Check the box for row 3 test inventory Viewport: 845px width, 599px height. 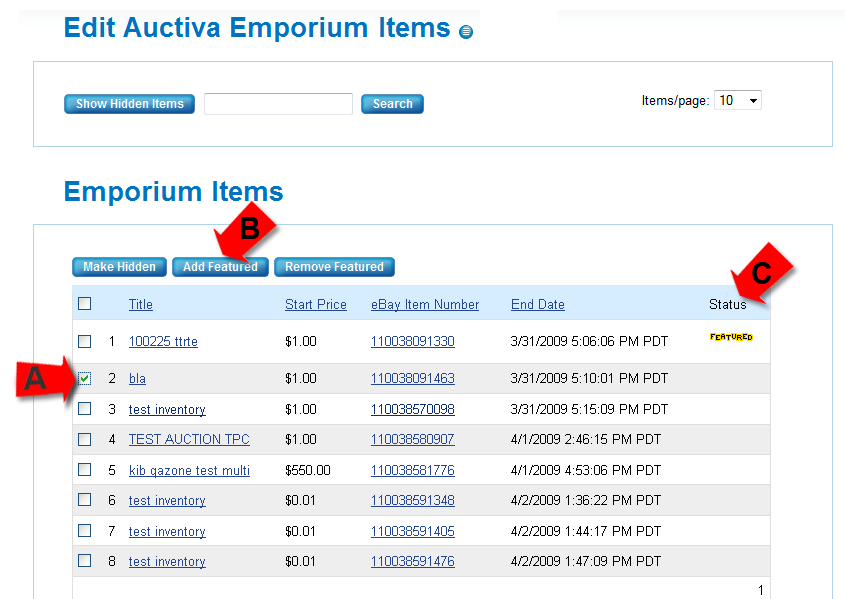[x=85, y=409]
